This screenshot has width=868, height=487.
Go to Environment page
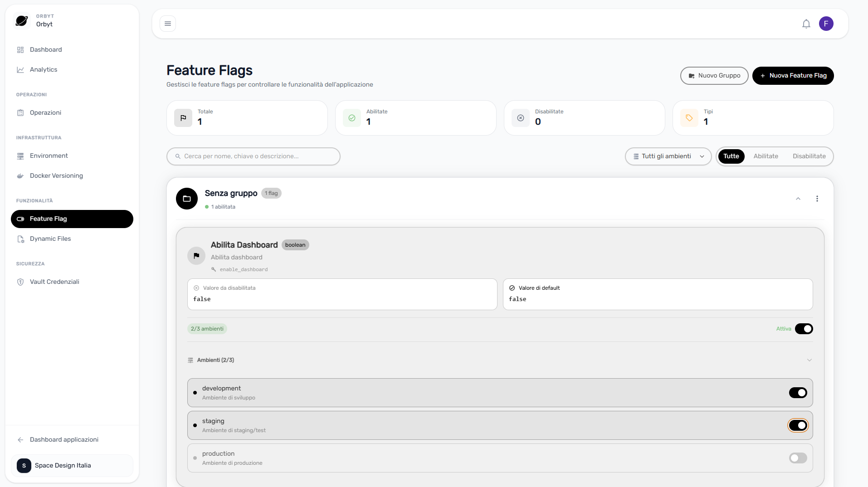click(x=72, y=156)
